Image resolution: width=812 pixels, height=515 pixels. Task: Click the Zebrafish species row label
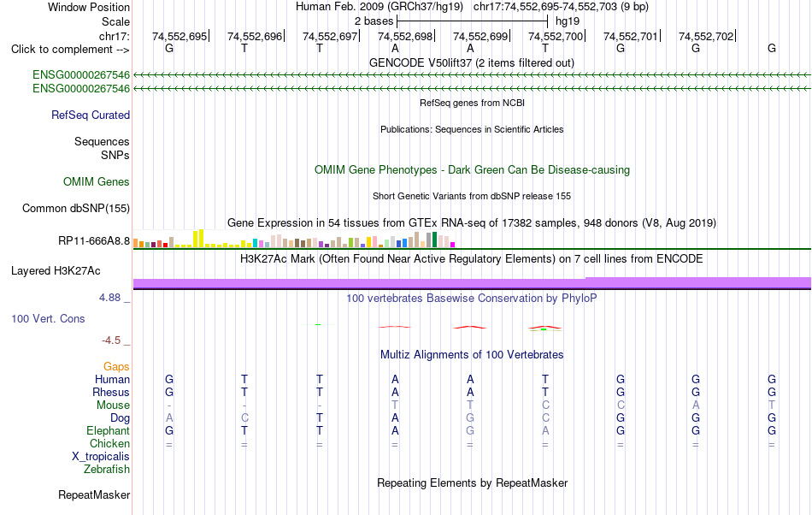(107, 470)
